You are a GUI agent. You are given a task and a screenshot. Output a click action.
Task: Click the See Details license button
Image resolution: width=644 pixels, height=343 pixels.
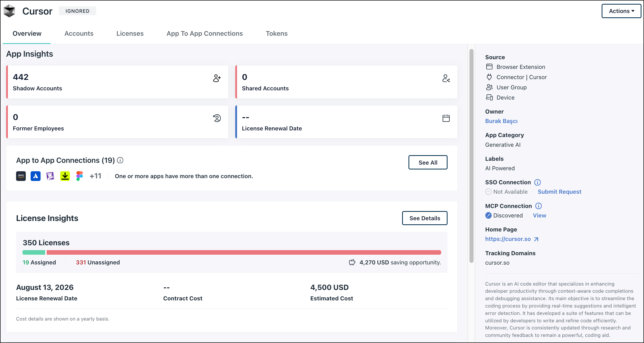tap(425, 218)
